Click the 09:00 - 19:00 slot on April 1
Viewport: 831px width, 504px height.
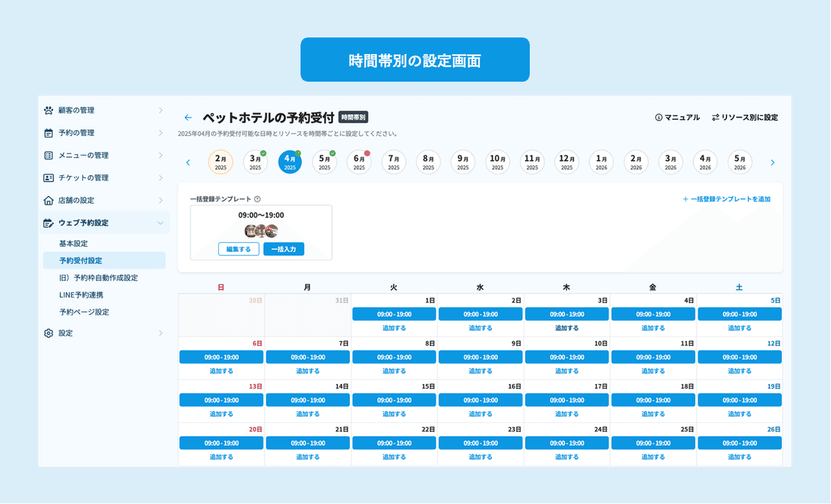394,314
